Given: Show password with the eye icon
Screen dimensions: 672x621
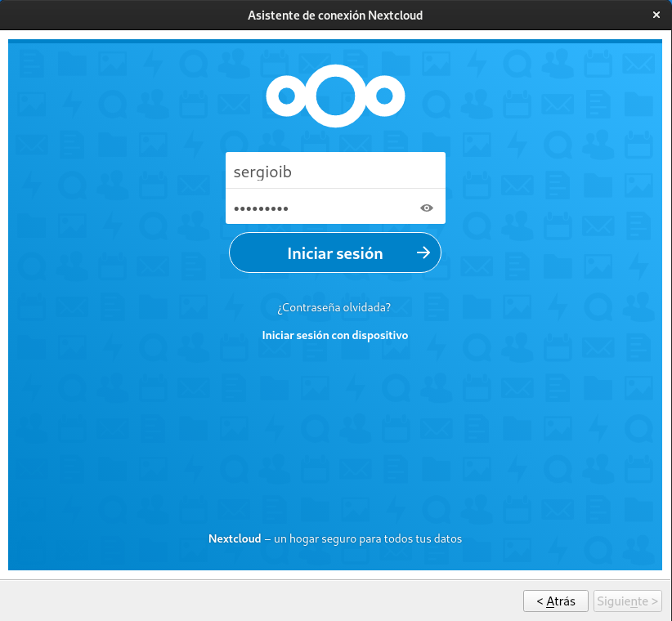Looking at the screenshot, I should (426, 208).
